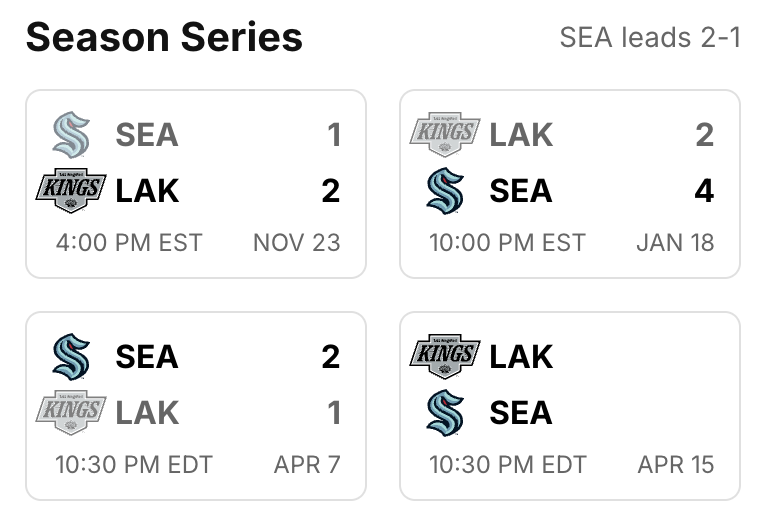Click SEA team name in Apr 15 card
The image size is (770, 522).
pyautogui.click(x=521, y=412)
